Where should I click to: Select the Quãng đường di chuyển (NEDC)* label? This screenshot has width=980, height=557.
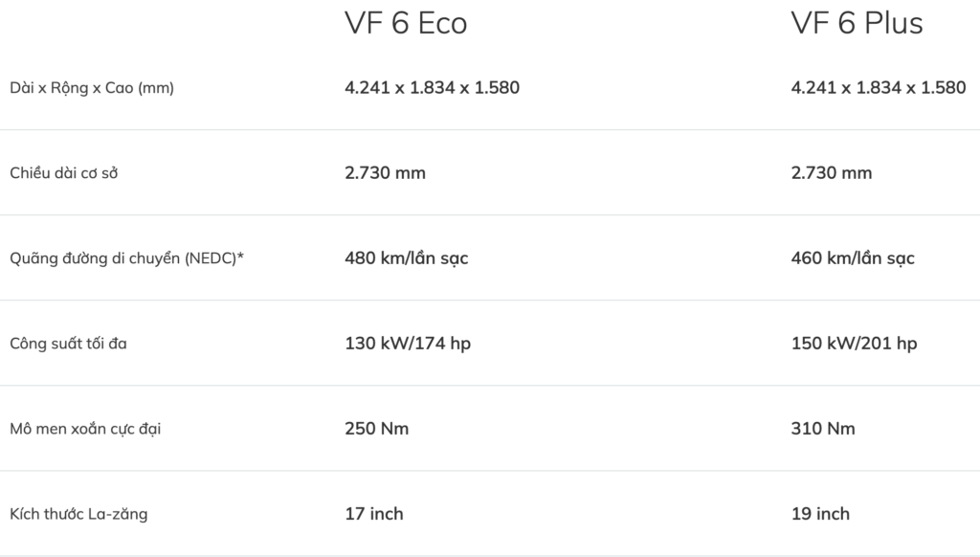pos(126,258)
